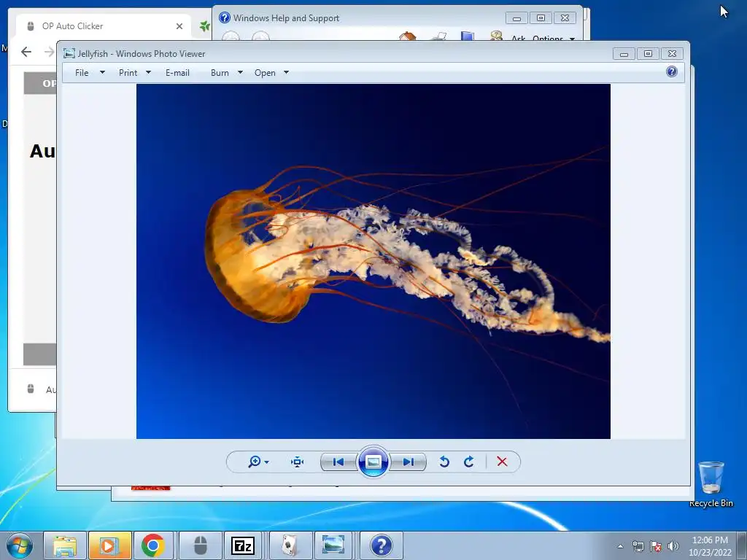
Task: Close the Photo Viewer window
Action: pyautogui.click(x=672, y=54)
